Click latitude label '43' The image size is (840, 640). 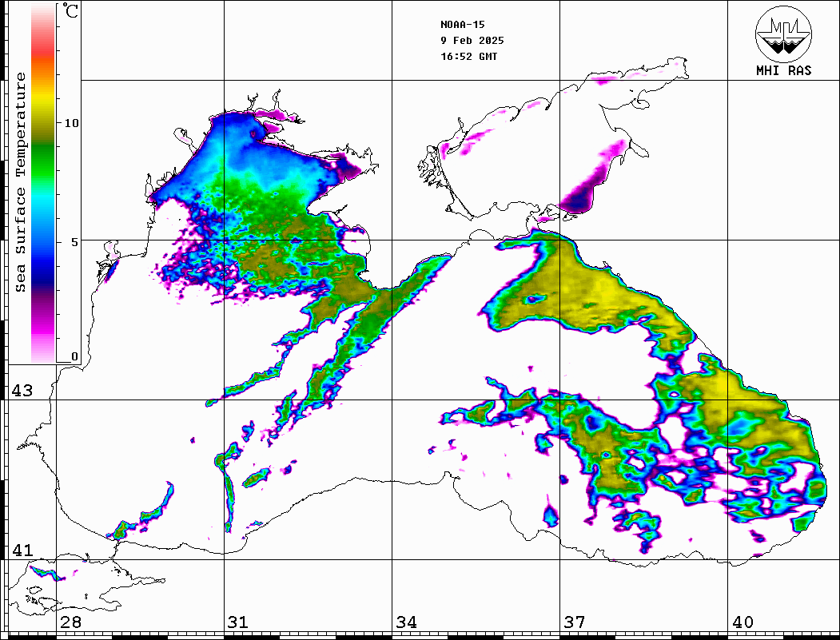(x=22, y=391)
